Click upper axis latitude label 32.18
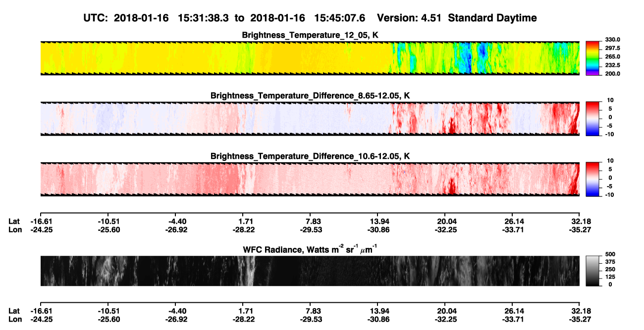Viewport: 644px width, 330px height. click(x=579, y=221)
